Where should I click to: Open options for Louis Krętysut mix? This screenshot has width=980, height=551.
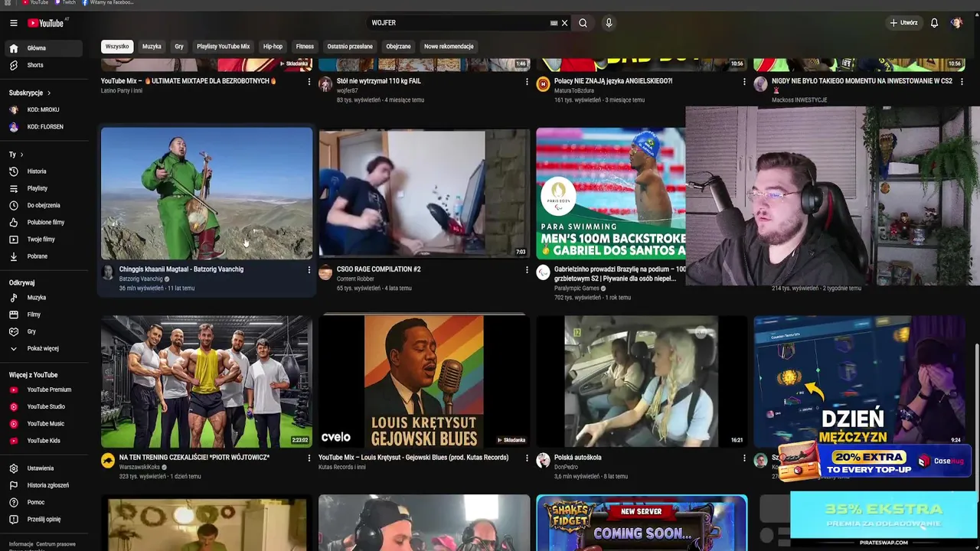527,458
